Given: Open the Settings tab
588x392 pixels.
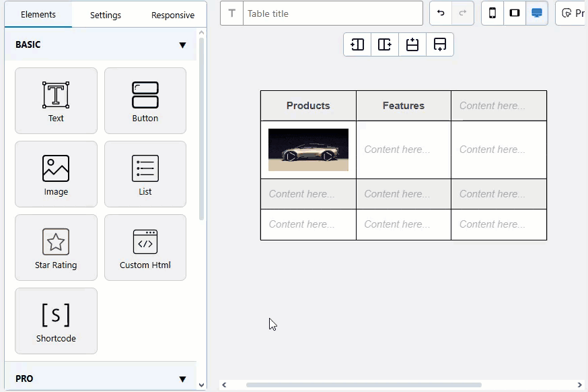Looking at the screenshot, I should [x=106, y=15].
